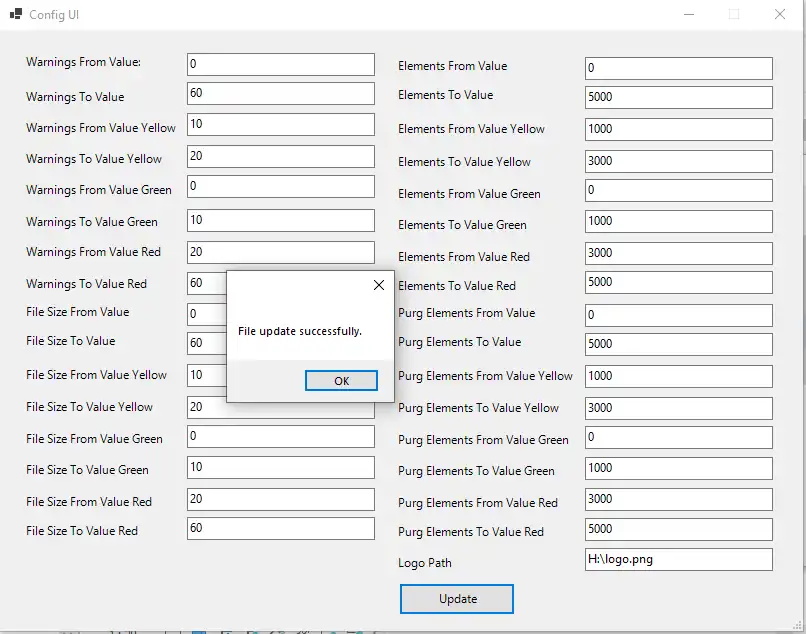Click the Purg Elements From Value Red field
This screenshot has width=806, height=634.
679,499
